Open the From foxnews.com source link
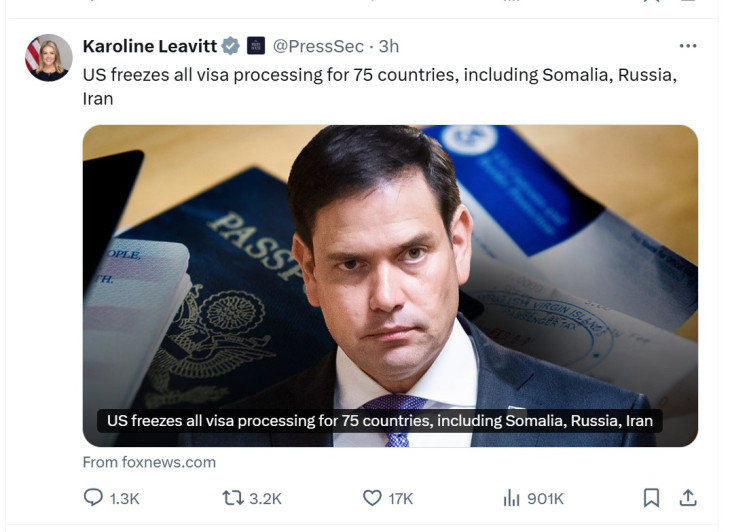The image size is (730, 532). tap(149, 462)
